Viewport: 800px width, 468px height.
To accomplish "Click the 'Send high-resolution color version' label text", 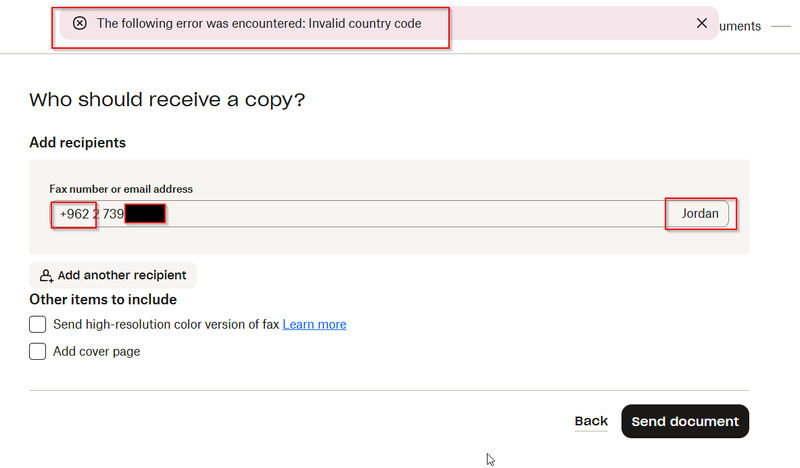I will (x=166, y=324).
